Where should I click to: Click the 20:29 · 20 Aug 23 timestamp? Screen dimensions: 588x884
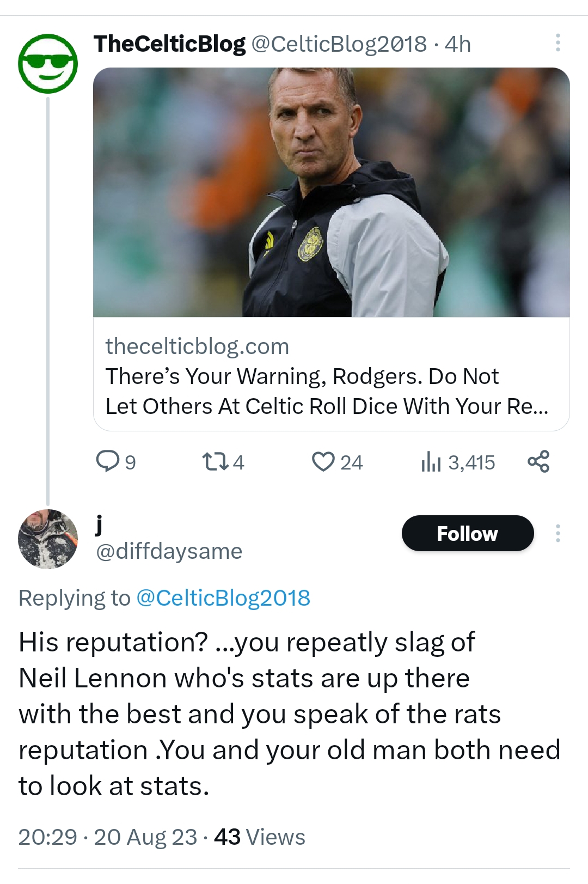point(107,837)
